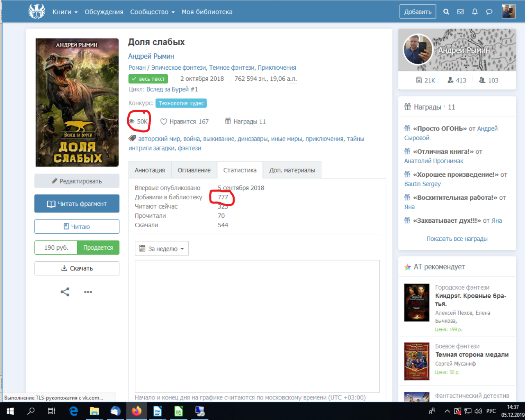Click the search magnifier icon in header
The width and height of the screenshot is (525, 420).
coord(446,12)
